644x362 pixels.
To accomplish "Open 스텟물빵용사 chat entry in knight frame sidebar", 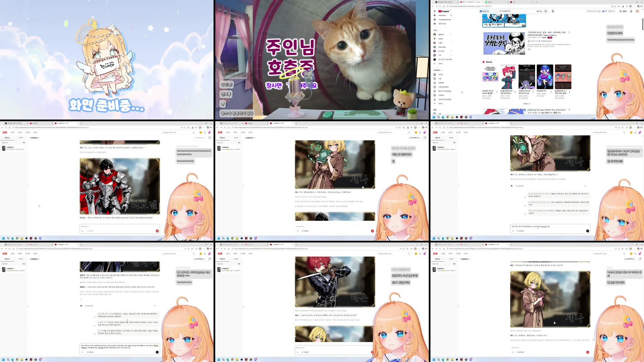I will point(13,148).
